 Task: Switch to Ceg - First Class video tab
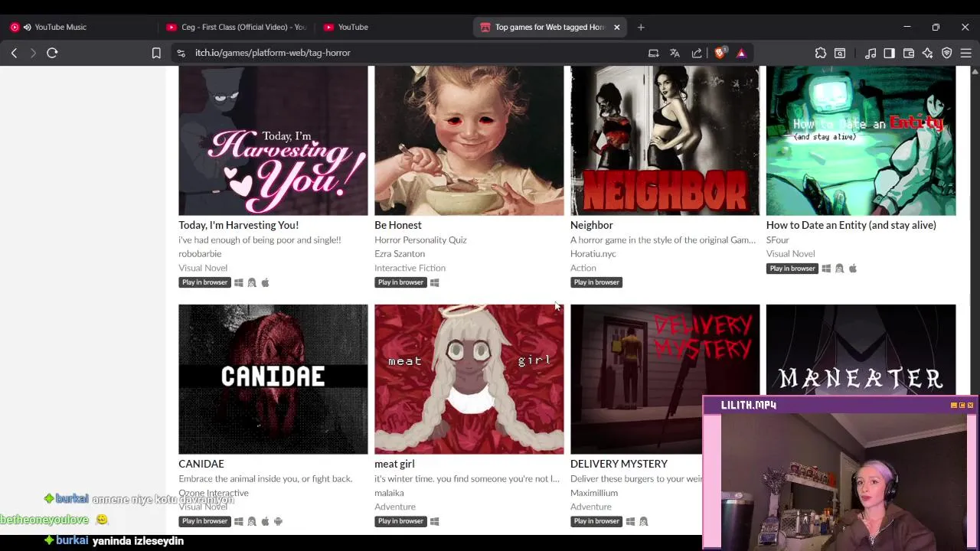236,27
